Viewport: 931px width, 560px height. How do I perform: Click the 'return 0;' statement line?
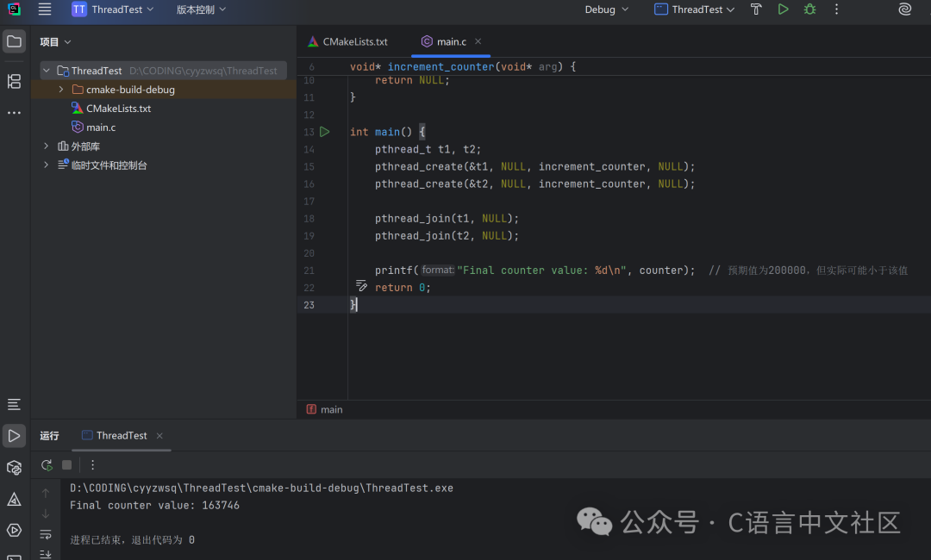[403, 287]
